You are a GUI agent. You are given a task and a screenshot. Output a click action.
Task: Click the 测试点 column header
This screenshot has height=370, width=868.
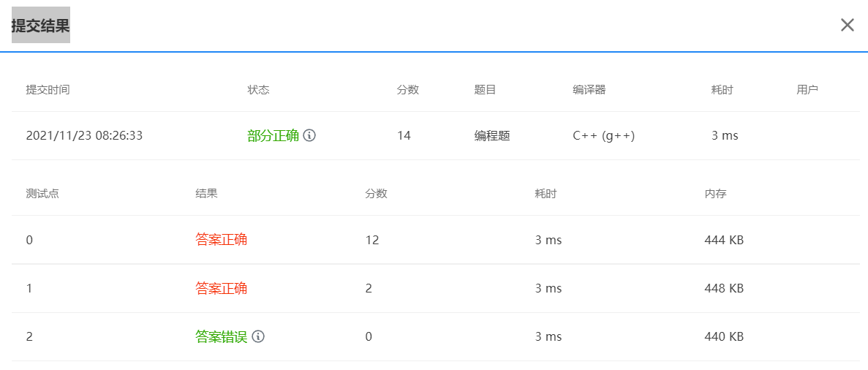(42, 194)
